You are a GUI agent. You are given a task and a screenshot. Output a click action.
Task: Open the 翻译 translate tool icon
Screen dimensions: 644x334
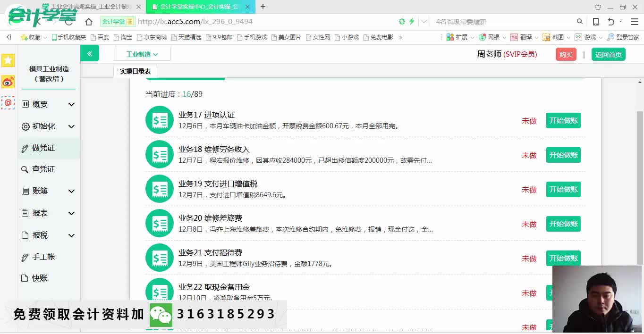[x=512, y=36]
